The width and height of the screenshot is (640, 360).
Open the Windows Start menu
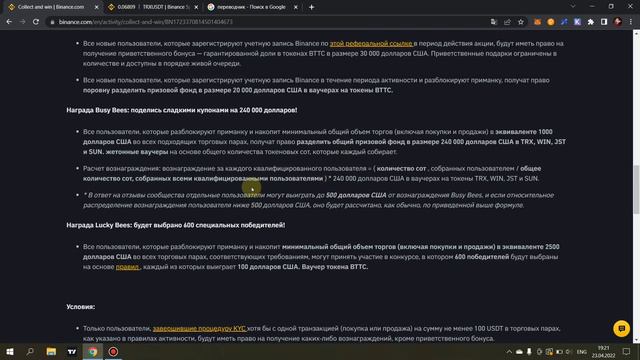[10, 351]
